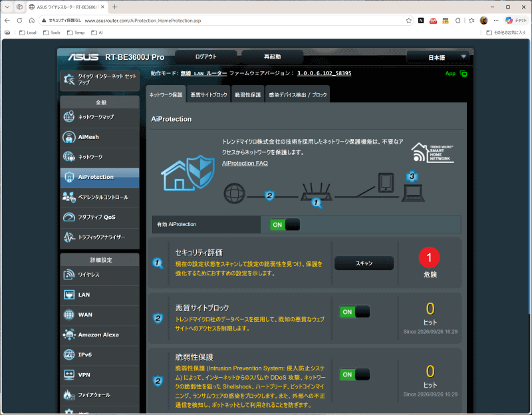Click the browser back arrow
Image resolution: width=532 pixels, height=415 pixels.
point(7,21)
